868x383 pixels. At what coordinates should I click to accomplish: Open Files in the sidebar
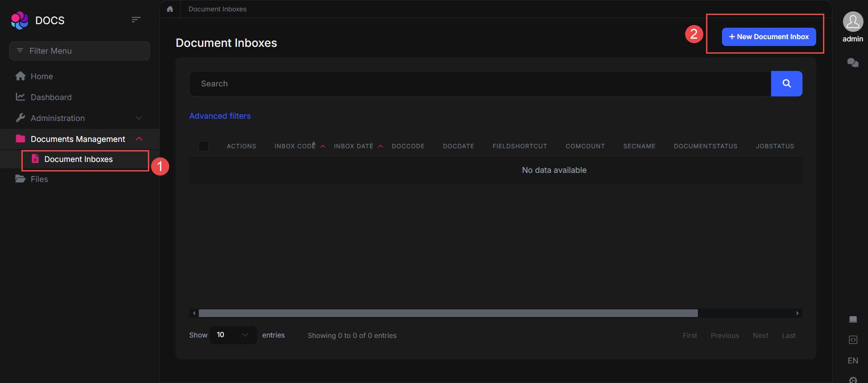pyautogui.click(x=39, y=179)
